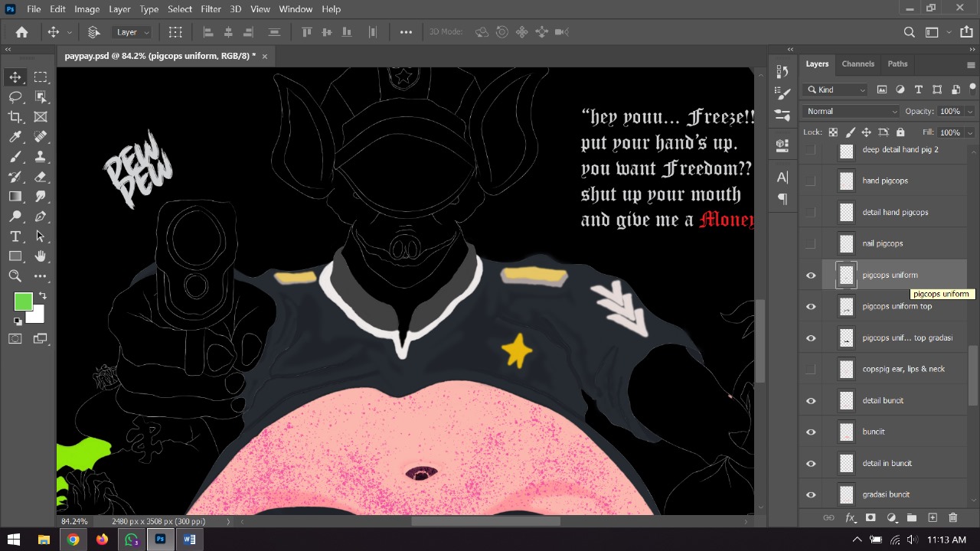Open the Filter menu
The height and width of the screenshot is (551, 980).
pos(211,9)
